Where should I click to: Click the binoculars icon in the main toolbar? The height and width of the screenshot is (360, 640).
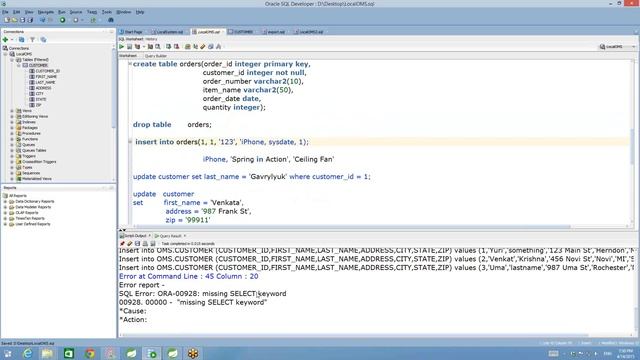pyautogui.click(x=111, y=20)
